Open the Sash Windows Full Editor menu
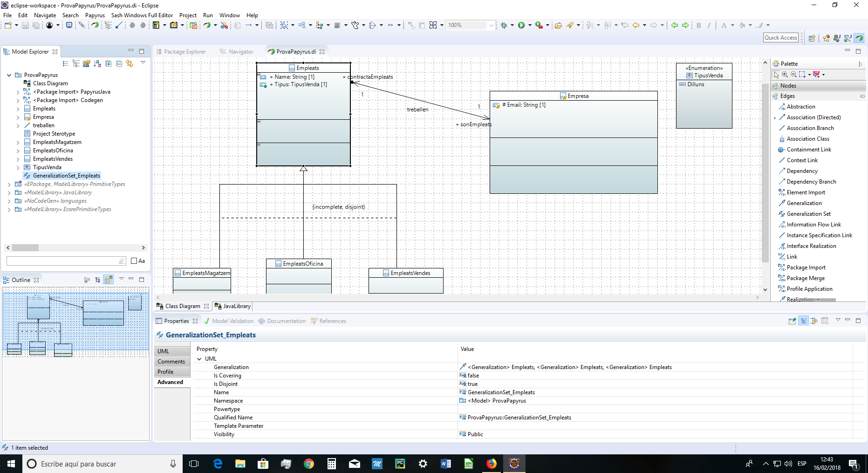This screenshot has height=473, width=868. [x=142, y=15]
